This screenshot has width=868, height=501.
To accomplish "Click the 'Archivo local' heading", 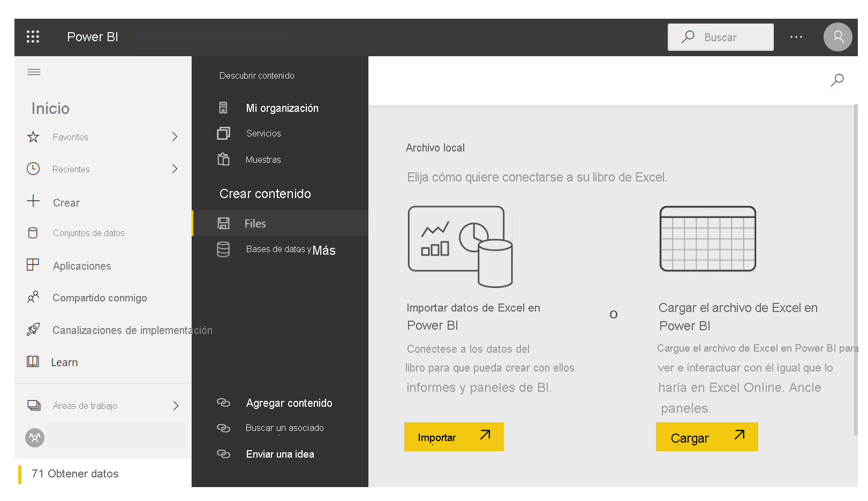I will pyautogui.click(x=435, y=148).
